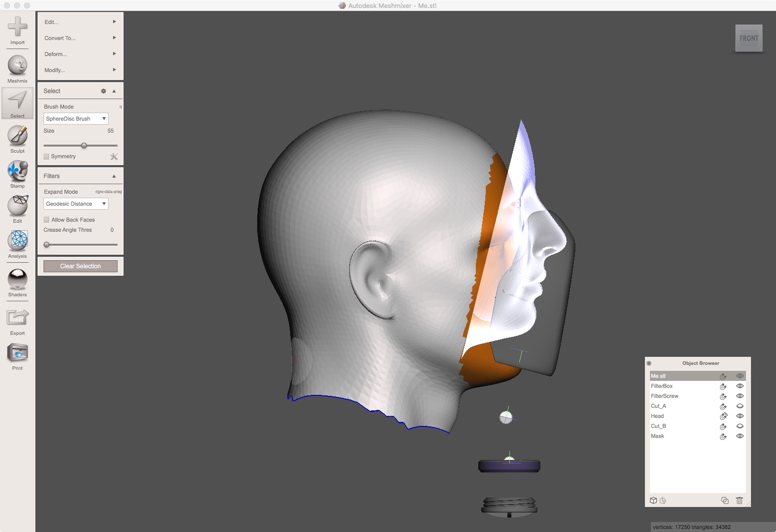Open the Shaders palette
This screenshot has width=776, height=532.
pos(18,282)
